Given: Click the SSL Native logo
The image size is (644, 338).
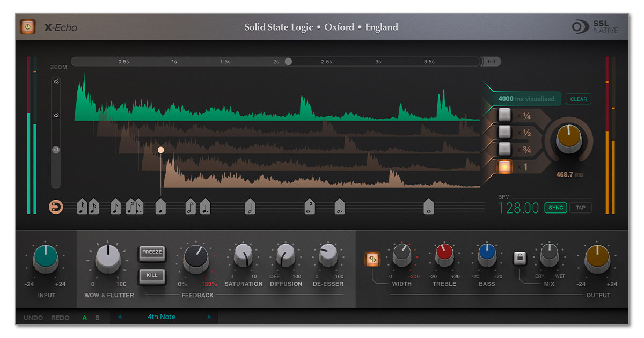Looking at the screenshot, I should tap(595, 27).
